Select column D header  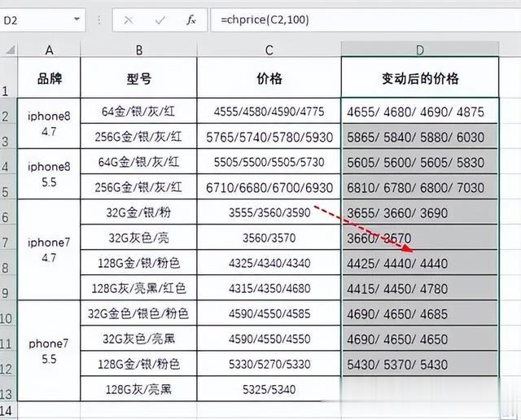click(x=420, y=50)
